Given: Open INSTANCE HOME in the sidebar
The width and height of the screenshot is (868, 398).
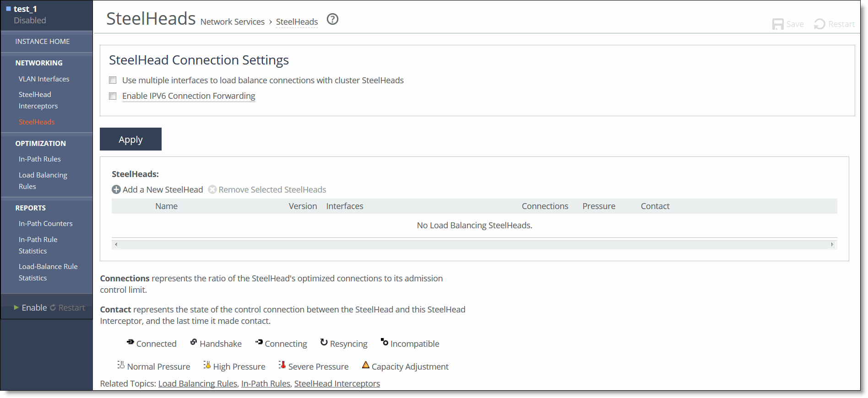Looking at the screenshot, I should pos(43,42).
